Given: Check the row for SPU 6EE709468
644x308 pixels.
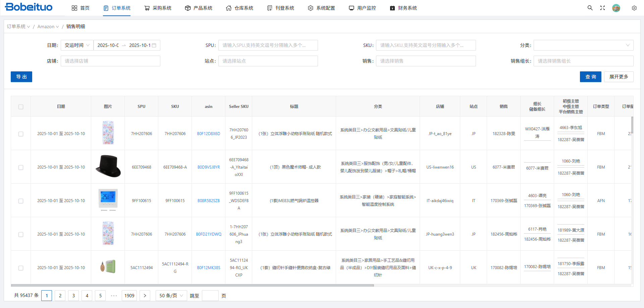Looking at the screenshot, I should 21,167.
